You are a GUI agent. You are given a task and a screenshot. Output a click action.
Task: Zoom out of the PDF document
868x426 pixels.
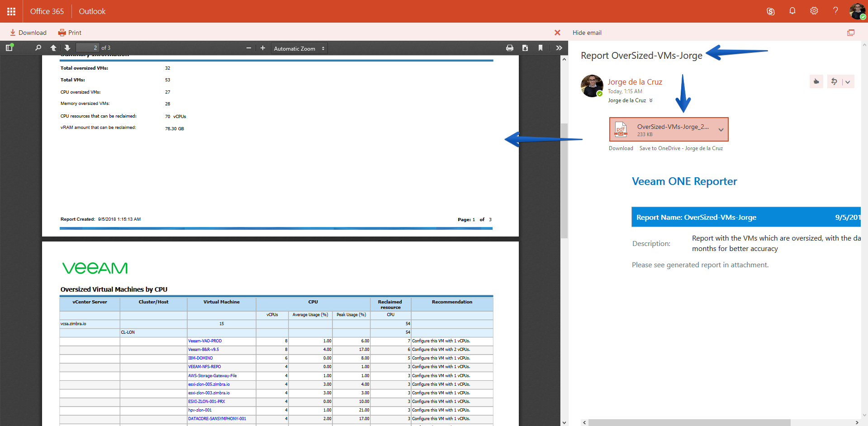click(249, 48)
